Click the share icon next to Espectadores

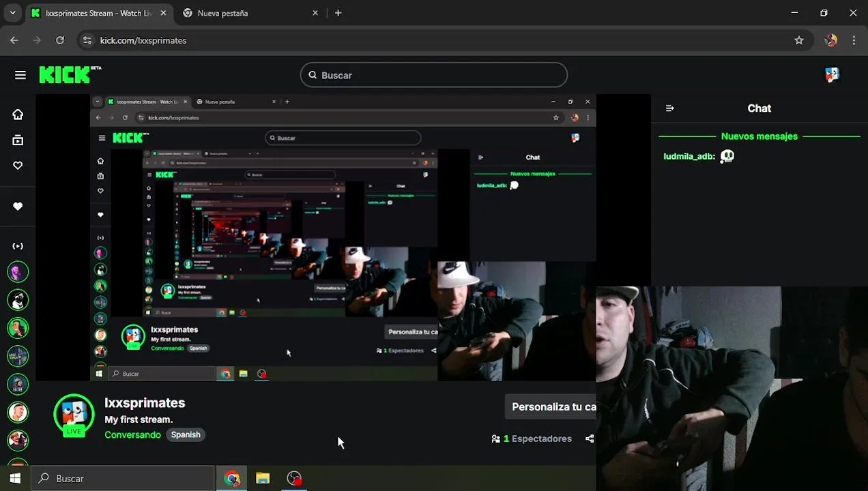pyautogui.click(x=589, y=438)
